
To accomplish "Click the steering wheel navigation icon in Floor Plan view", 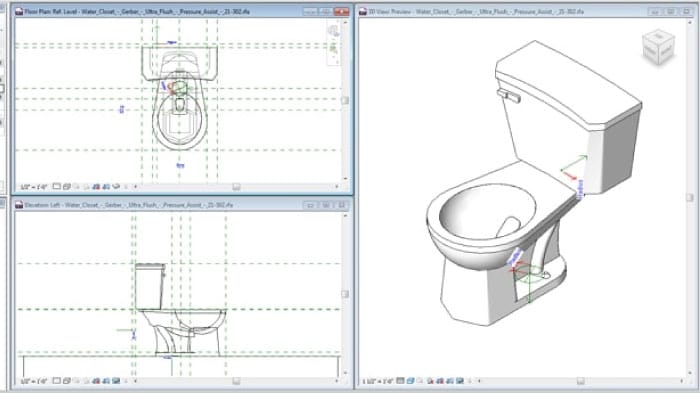I will pyautogui.click(x=333, y=30).
